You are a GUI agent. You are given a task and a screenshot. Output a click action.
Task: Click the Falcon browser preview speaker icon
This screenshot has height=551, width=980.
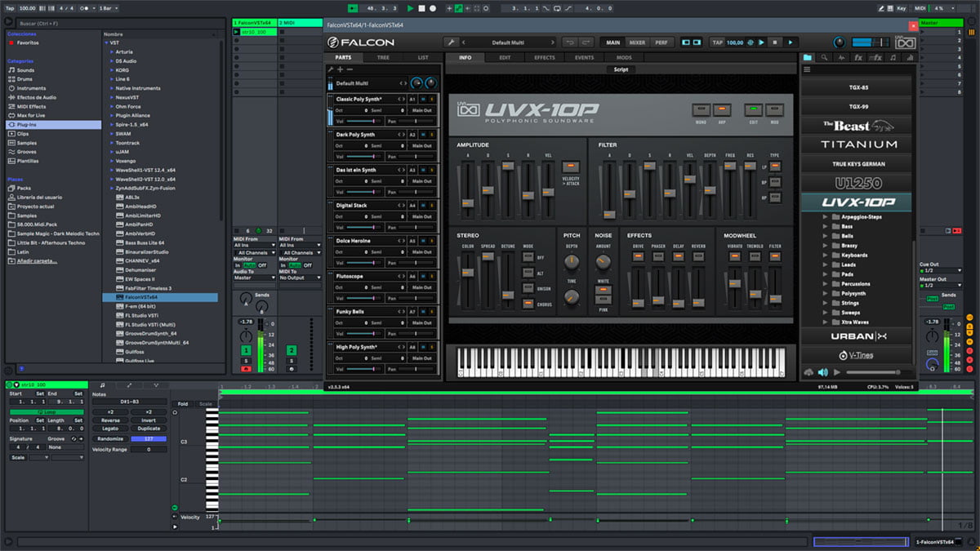[x=822, y=372]
